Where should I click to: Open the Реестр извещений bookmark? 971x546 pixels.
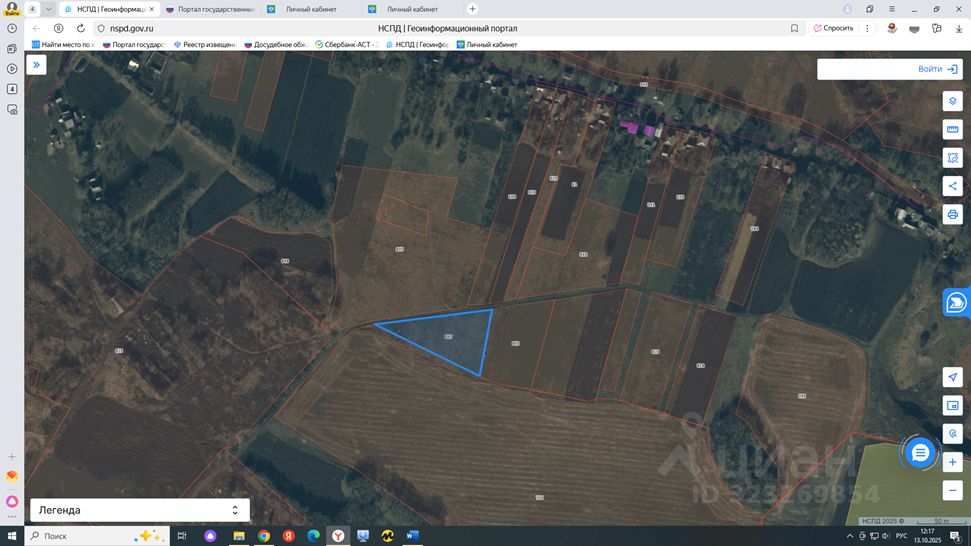click(x=205, y=45)
